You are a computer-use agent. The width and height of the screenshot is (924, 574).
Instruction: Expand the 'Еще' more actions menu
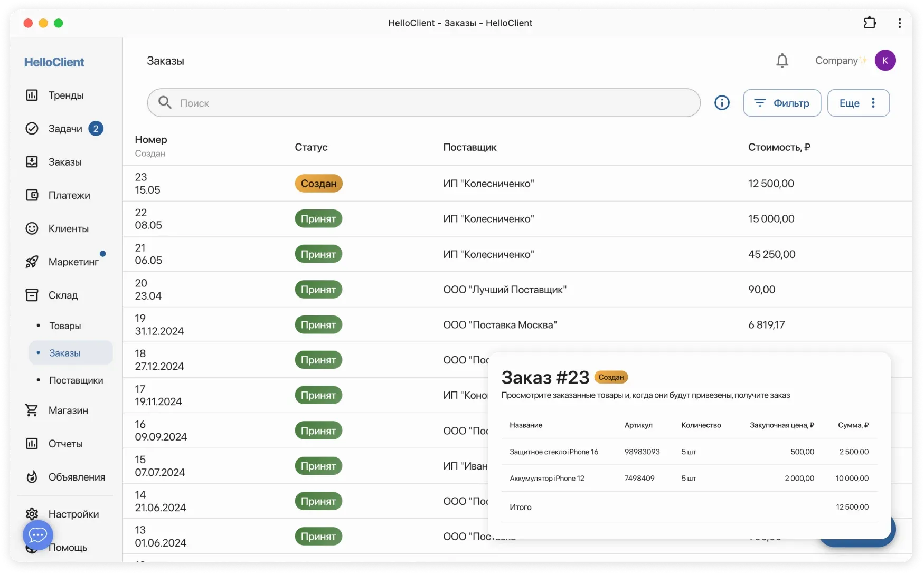point(858,103)
